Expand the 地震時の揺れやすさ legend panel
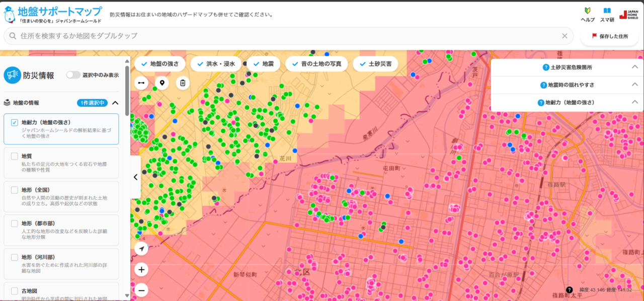 634,85
